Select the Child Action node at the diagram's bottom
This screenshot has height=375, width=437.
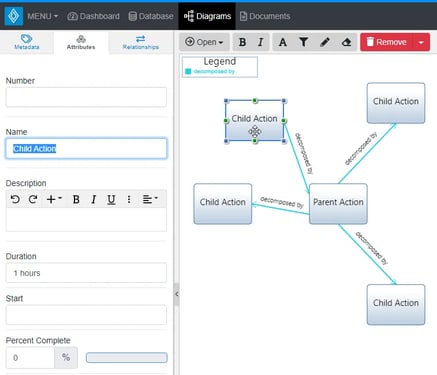pyautogui.click(x=396, y=304)
